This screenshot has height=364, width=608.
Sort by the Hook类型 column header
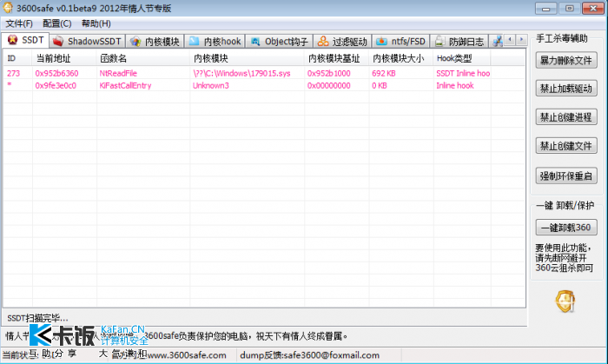[462, 58]
